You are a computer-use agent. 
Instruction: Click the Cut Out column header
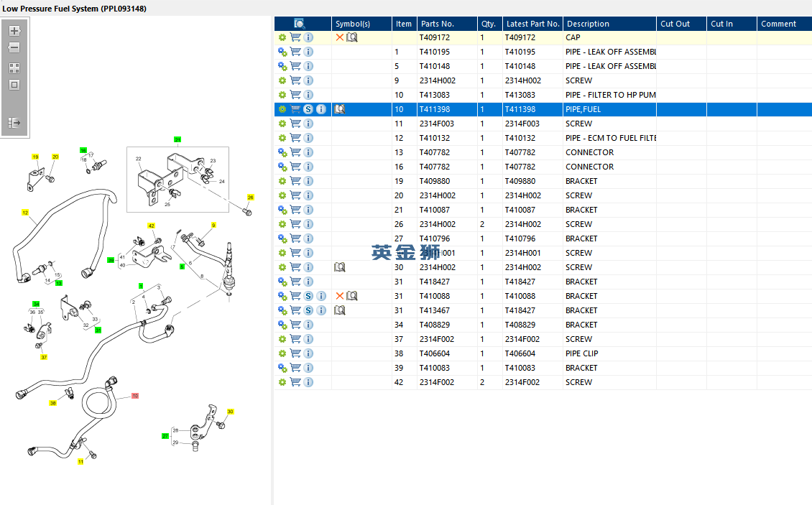681,24
